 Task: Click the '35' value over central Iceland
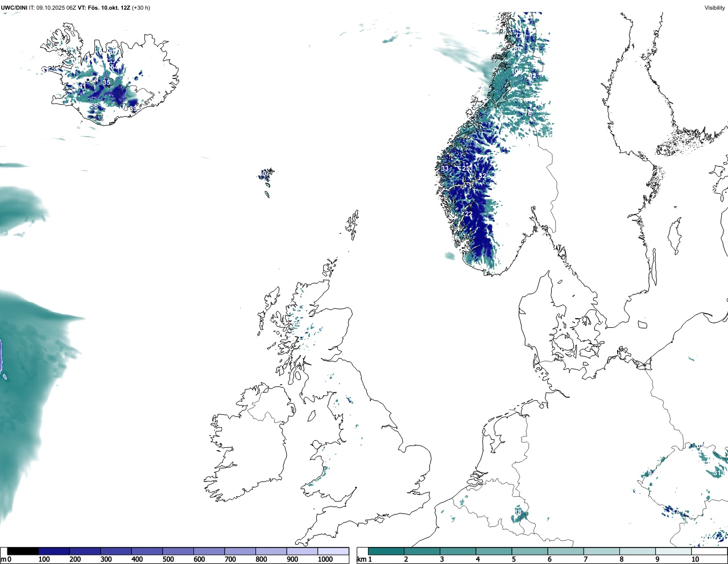[x=106, y=83]
